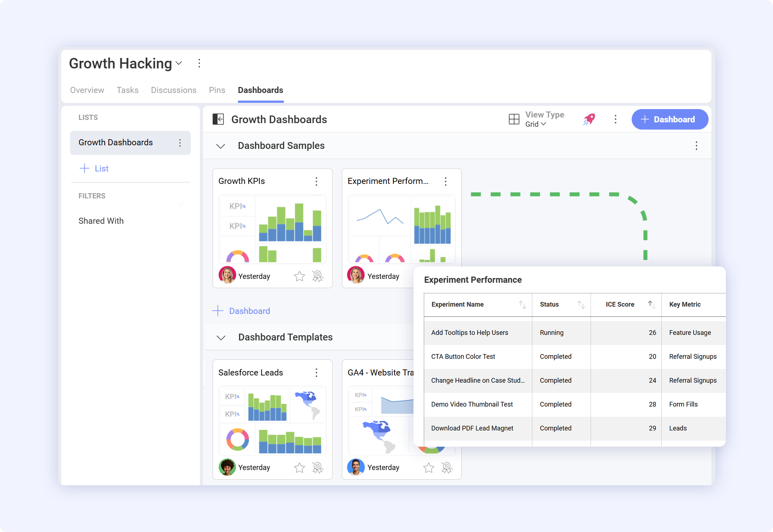The width and height of the screenshot is (773, 532).
Task: Add Dashboard link under Dashboard Samples
Action: tap(241, 311)
